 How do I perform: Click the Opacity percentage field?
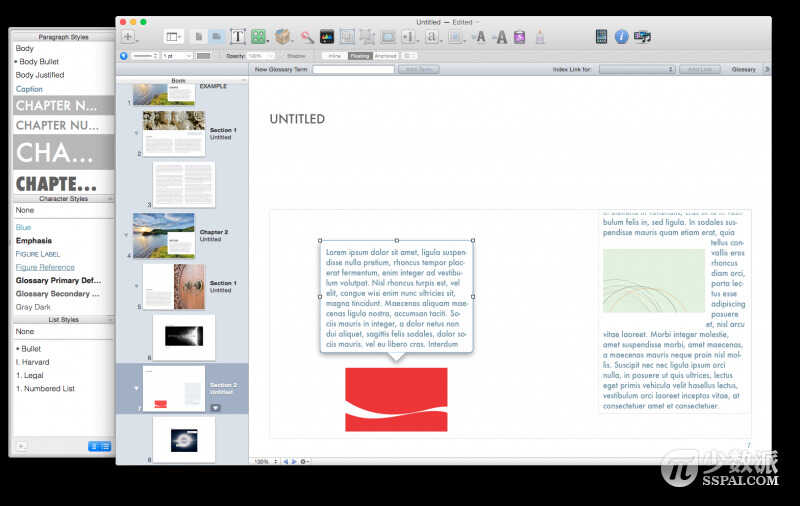pos(260,56)
